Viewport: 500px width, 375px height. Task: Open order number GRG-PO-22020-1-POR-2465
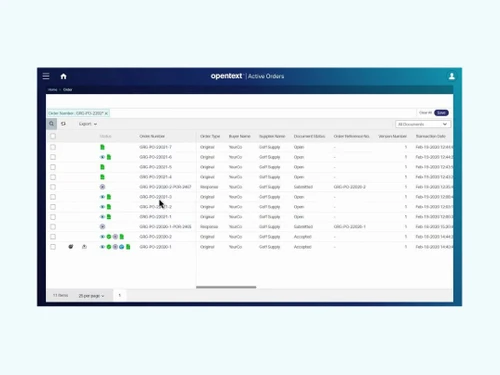click(x=165, y=227)
